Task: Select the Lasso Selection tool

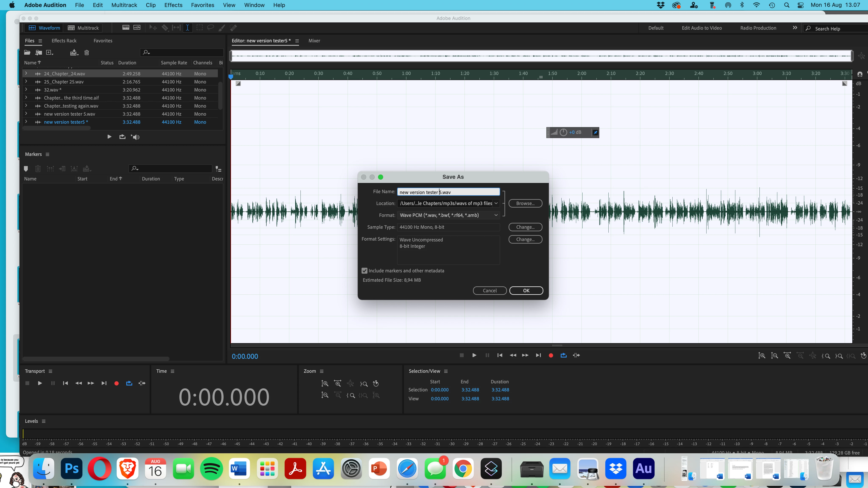Action: coord(211,28)
